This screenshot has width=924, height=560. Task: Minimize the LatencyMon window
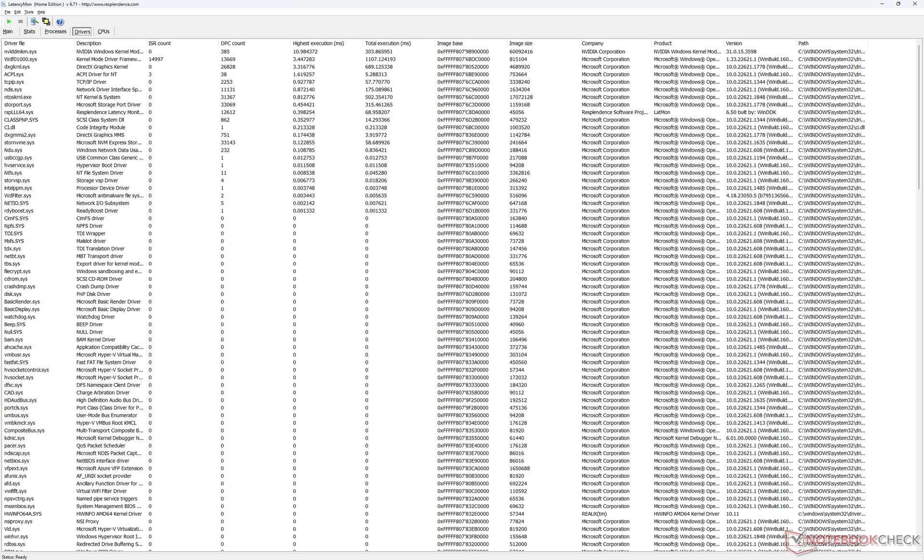(882, 4)
